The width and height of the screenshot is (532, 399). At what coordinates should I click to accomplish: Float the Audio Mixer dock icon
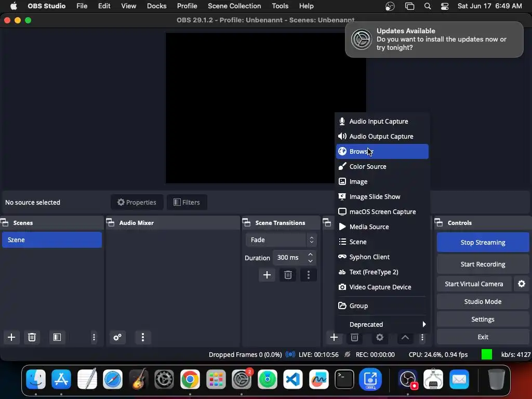(110, 222)
